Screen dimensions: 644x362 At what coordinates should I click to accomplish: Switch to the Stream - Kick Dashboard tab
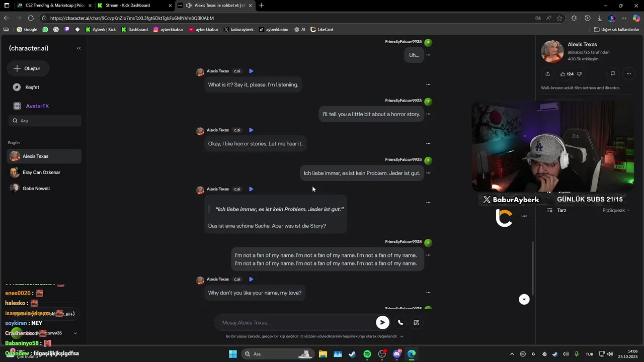tap(134, 6)
